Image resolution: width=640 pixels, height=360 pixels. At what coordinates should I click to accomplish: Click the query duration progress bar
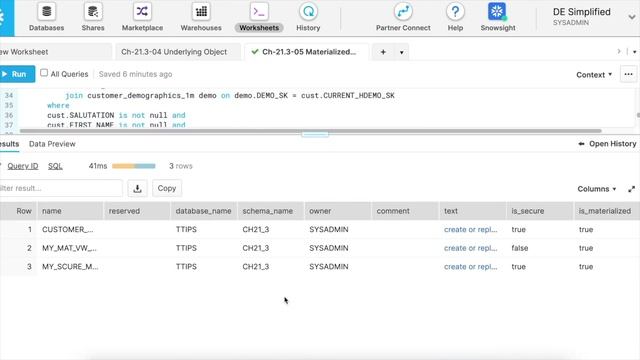[x=134, y=166]
